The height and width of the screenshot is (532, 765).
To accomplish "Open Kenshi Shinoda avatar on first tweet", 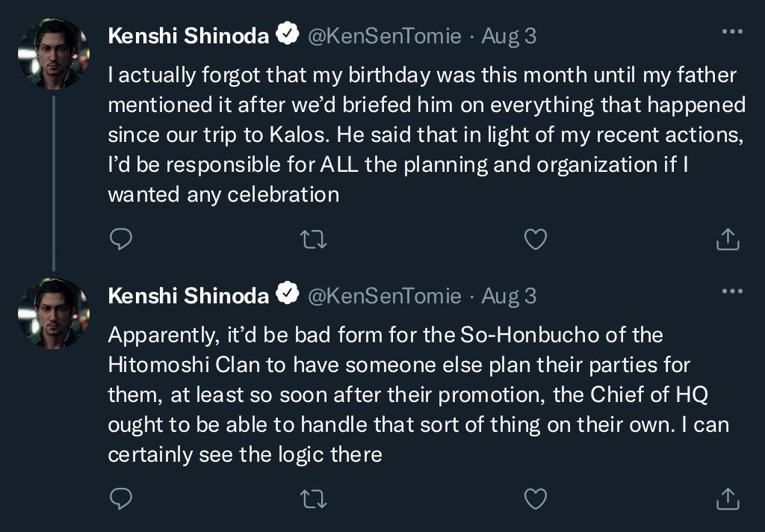I will 54,54.
